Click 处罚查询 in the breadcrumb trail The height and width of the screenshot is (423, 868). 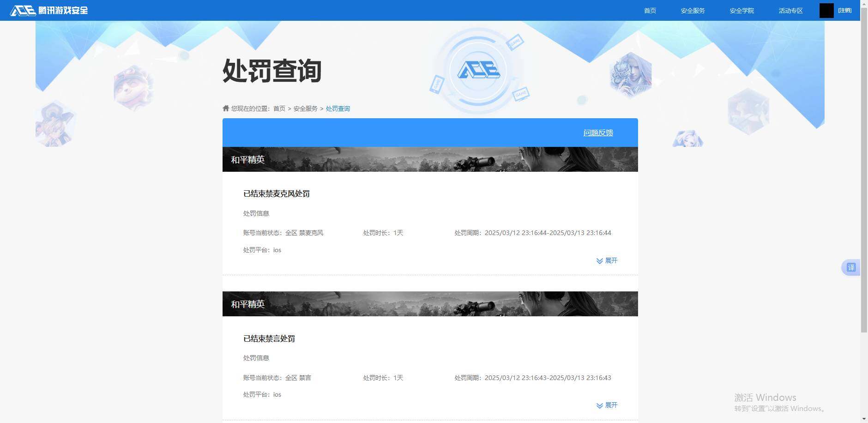click(x=338, y=109)
